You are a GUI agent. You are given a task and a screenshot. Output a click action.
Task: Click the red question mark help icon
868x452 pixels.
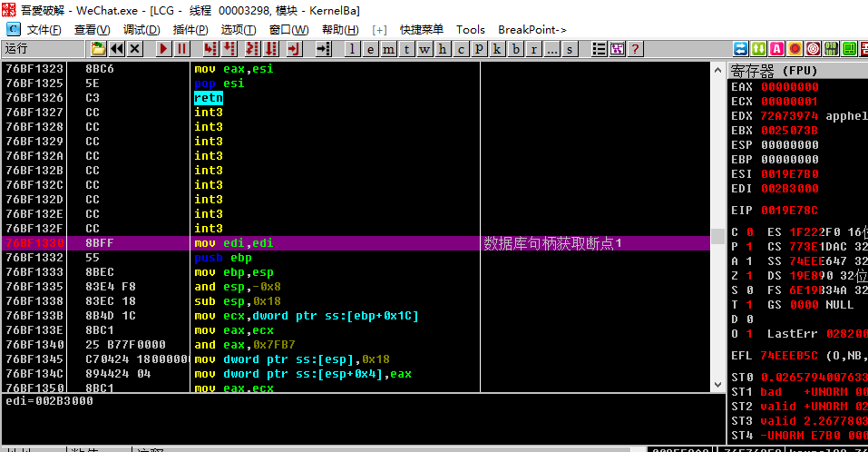click(636, 49)
